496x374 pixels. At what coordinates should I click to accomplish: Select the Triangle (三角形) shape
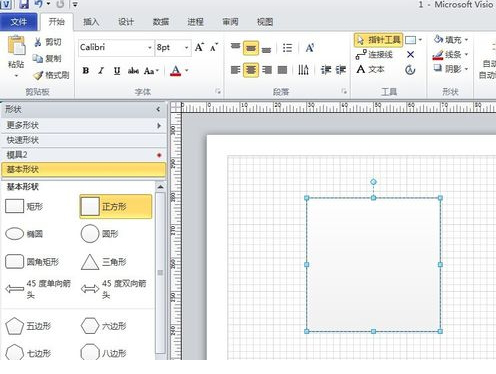104,262
